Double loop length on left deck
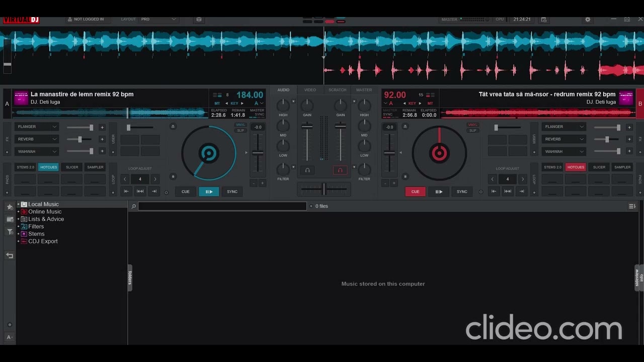Image resolution: width=644 pixels, height=362 pixels. 155,179
